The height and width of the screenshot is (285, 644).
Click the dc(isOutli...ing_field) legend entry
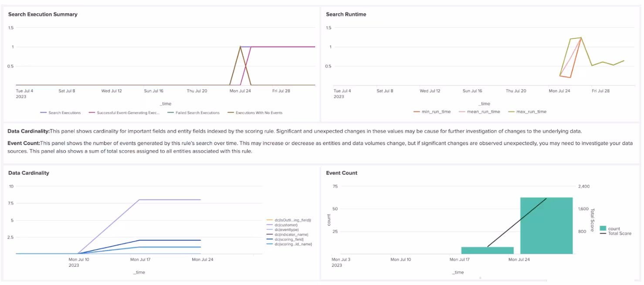292,220
